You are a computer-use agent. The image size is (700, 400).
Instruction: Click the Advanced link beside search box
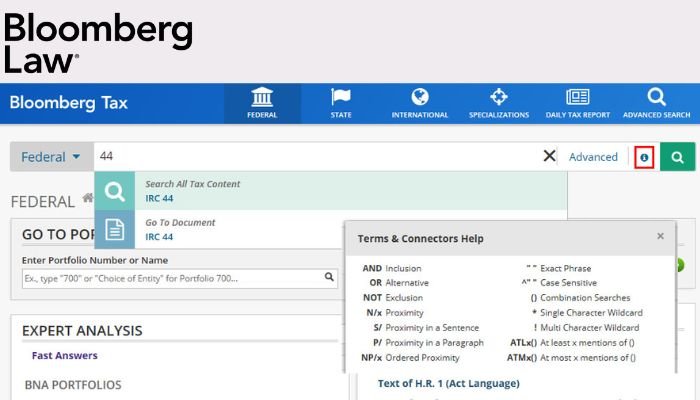pos(593,157)
